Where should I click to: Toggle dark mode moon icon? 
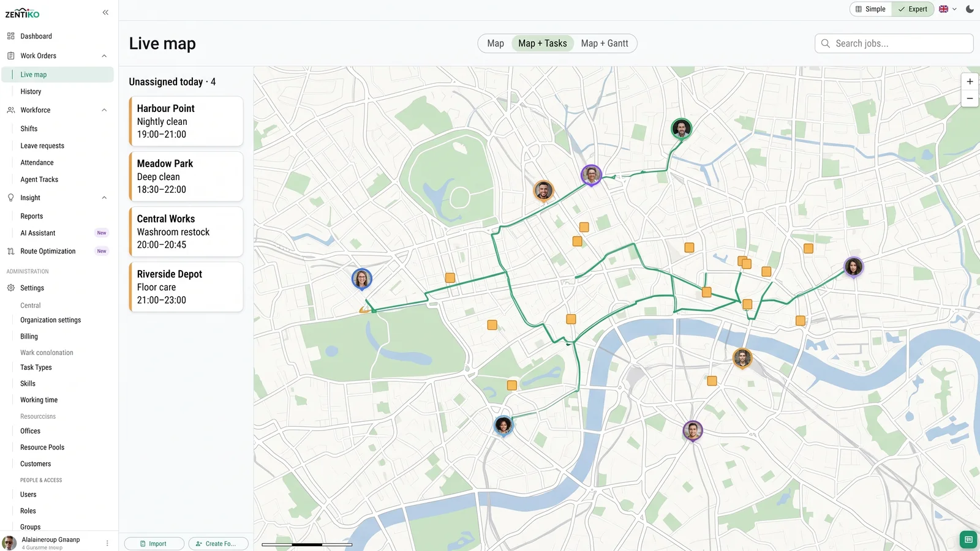[x=970, y=9]
